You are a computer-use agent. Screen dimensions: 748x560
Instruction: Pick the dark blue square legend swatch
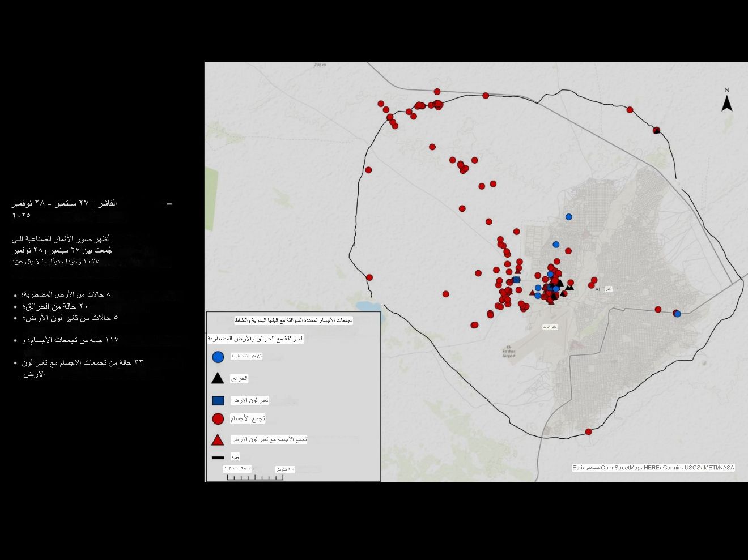tap(218, 400)
